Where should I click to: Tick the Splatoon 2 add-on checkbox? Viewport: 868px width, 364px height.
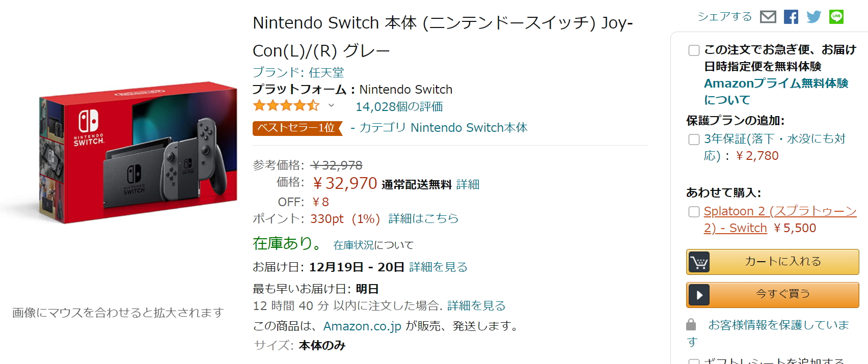[694, 212]
